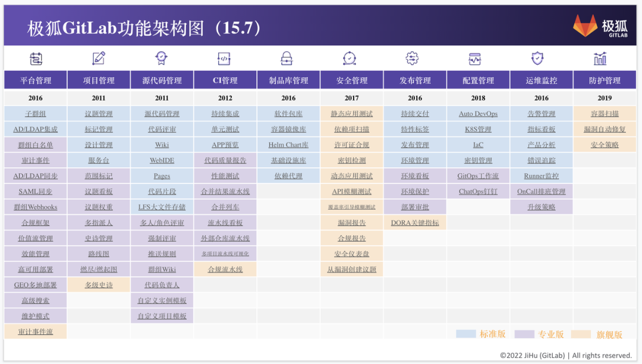Open the 合规流水线 link

click(x=225, y=269)
